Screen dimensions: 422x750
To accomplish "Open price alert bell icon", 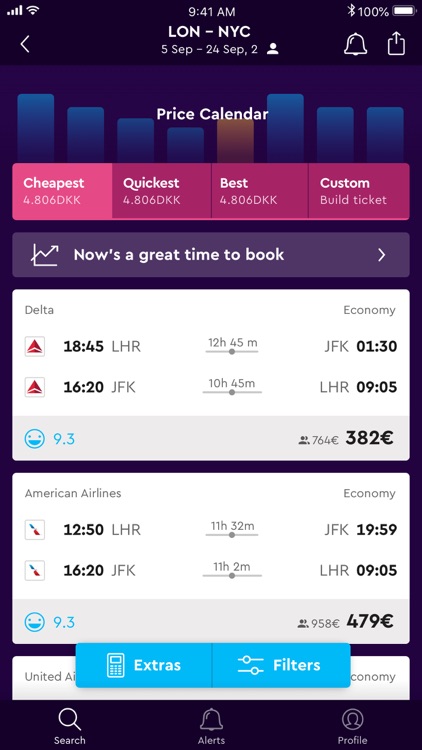I will [355, 44].
